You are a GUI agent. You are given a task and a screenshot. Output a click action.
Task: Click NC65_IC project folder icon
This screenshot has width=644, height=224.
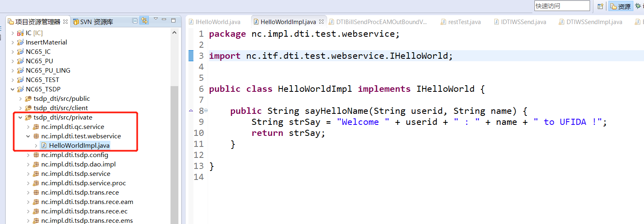pyautogui.click(x=20, y=52)
